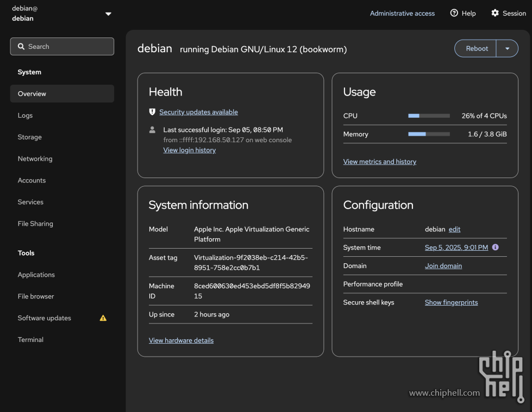Open Applications under Tools
This screenshot has height=412, width=532.
[62, 275]
